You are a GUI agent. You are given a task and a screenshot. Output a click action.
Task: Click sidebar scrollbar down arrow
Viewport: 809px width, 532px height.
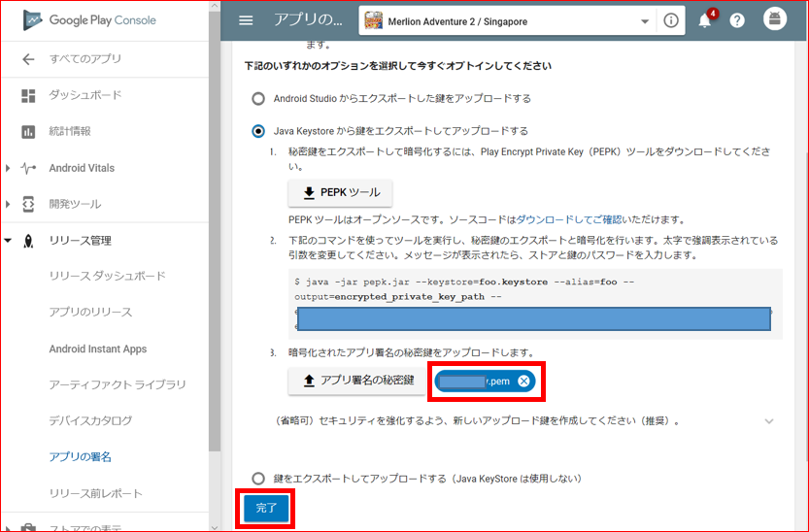coord(215,527)
